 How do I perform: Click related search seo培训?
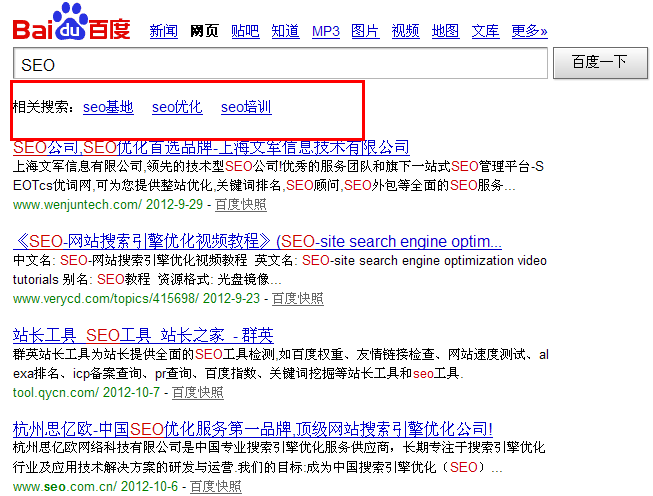click(x=246, y=107)
